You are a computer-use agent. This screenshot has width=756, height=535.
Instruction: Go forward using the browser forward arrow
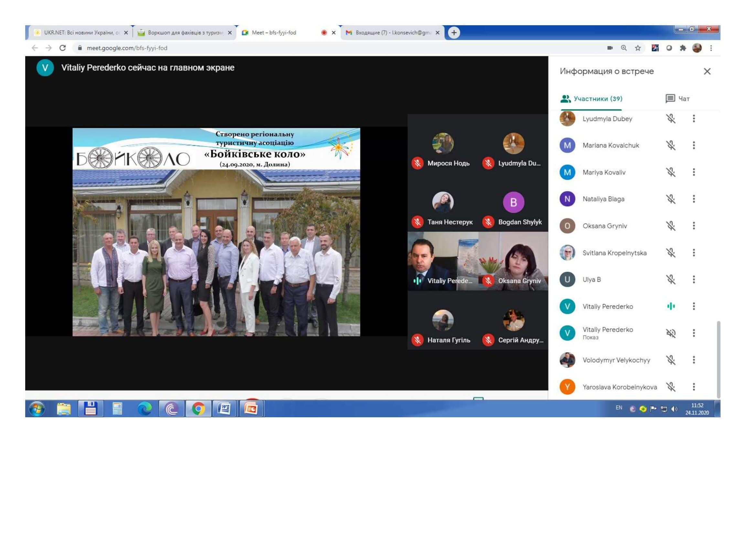point(49,48)
